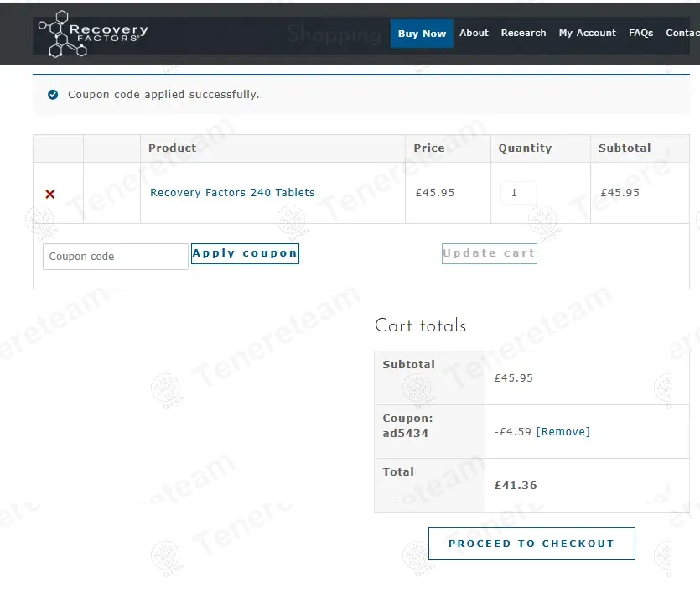Click the Recovery Factors logo
700x609 pixels.
93,34
